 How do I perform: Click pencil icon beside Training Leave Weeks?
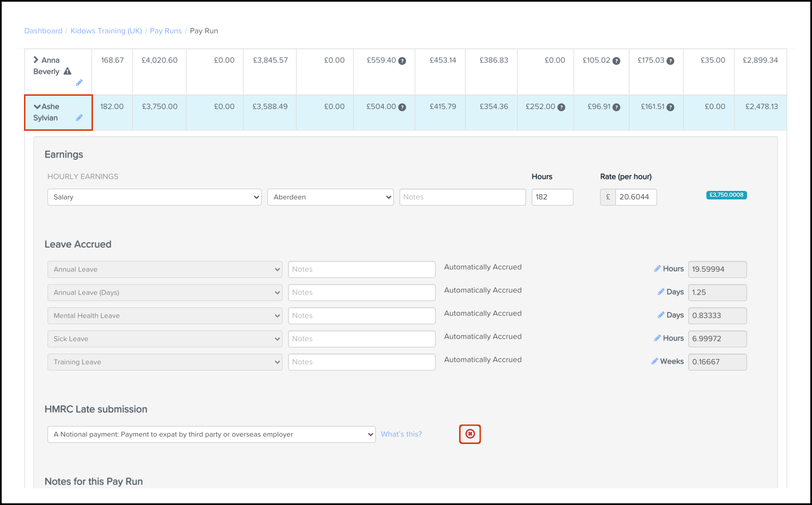(x=654, y=362)
